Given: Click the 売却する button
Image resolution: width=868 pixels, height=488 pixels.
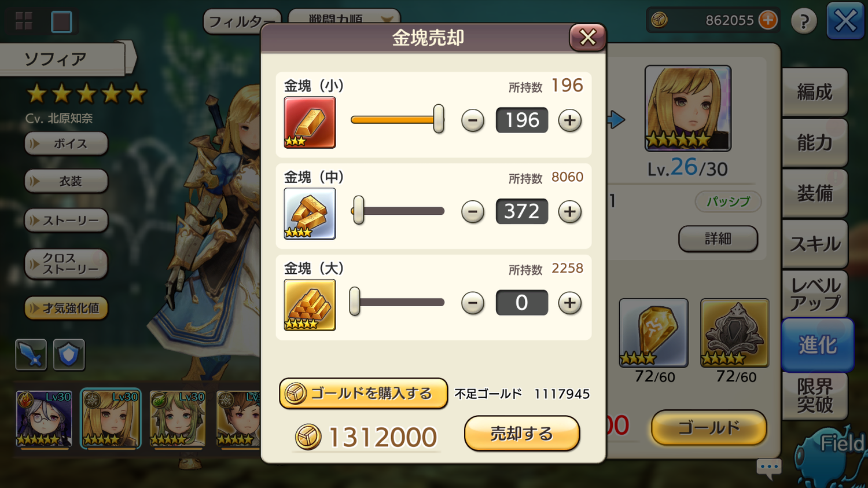Looking at the screenshot, I should coord(521,433).
